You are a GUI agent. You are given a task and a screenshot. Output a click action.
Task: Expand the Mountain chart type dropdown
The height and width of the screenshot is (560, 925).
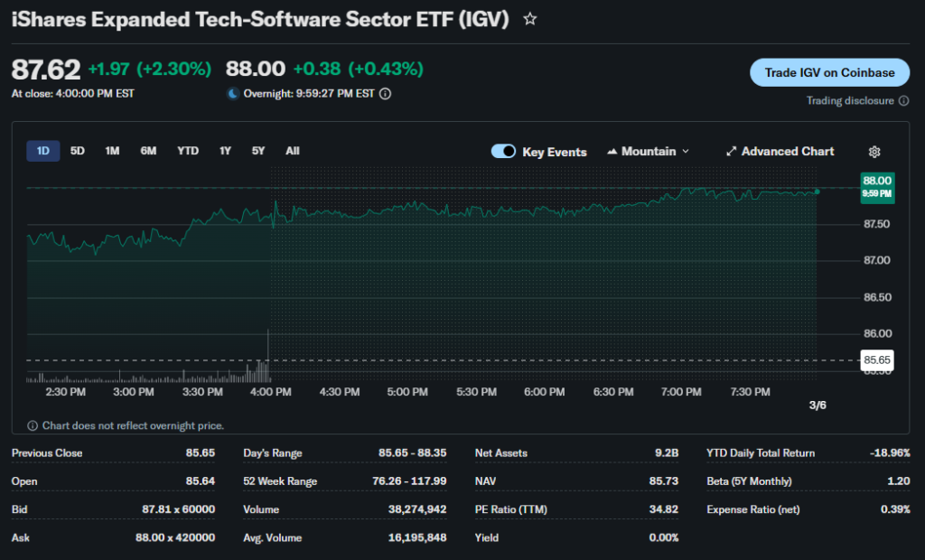coord(649,152)
